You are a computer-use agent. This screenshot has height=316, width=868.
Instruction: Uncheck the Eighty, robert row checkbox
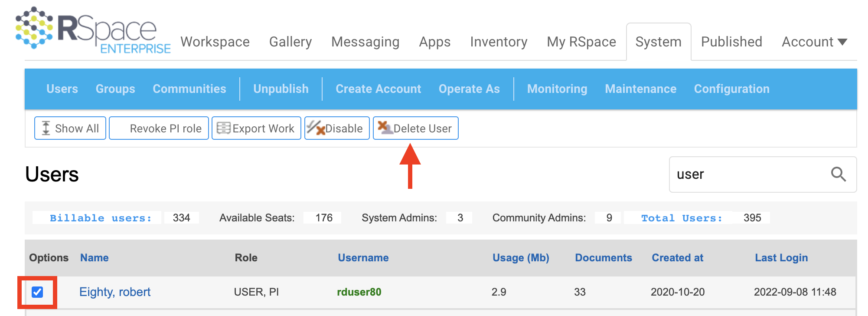[x=37, y=292]
